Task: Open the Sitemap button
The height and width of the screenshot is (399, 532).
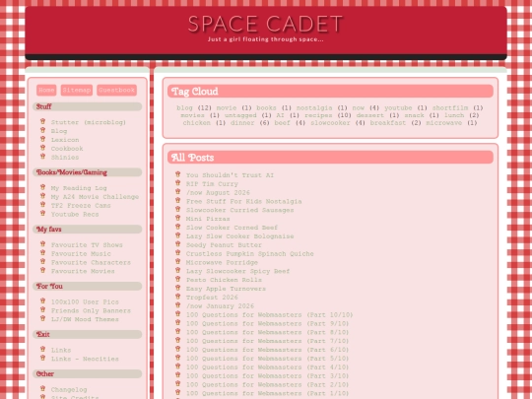Action: coord(77,90)
